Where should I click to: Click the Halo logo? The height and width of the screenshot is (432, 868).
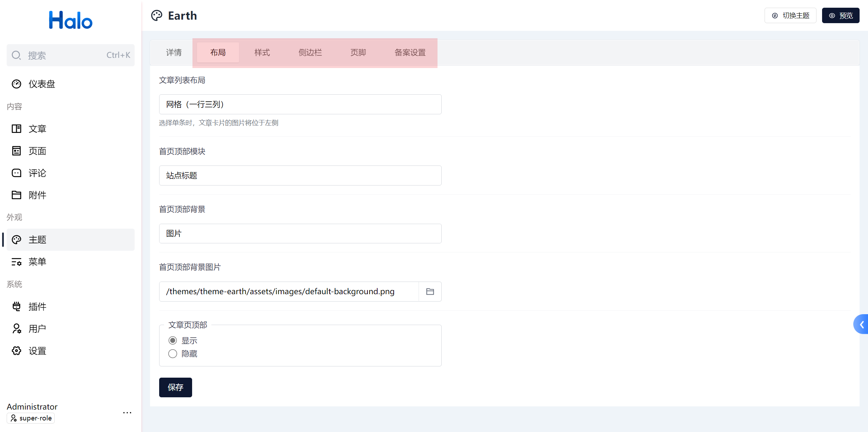tap(70, 20)
